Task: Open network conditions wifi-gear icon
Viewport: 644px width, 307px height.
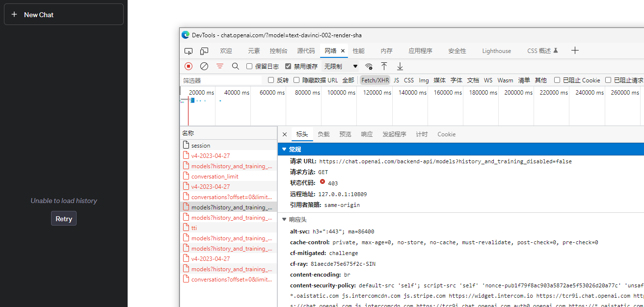Action: click(x=369, y=66)
